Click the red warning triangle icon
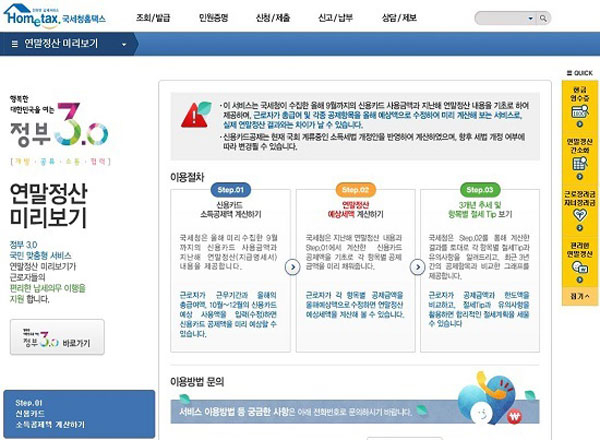Screen dimensions: 600x440 [192, 115]
